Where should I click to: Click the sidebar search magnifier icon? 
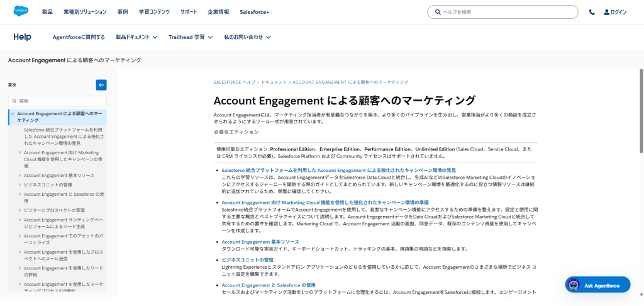coord(14,101)
